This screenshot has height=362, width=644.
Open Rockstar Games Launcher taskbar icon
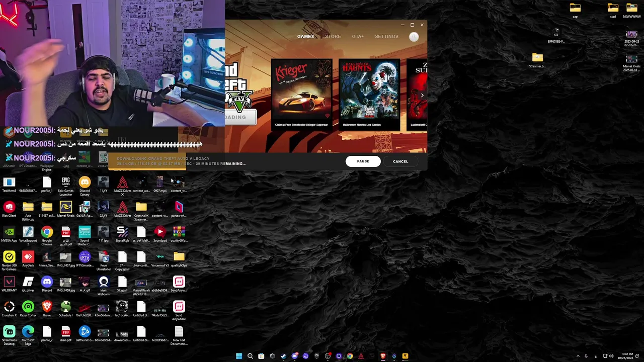(405, 356)
